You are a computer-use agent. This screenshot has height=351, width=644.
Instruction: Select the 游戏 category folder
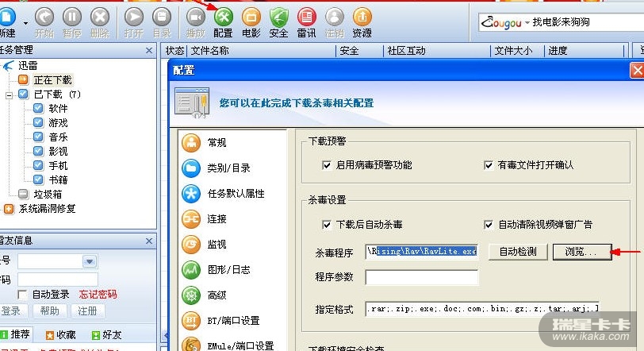pos(58,123)
